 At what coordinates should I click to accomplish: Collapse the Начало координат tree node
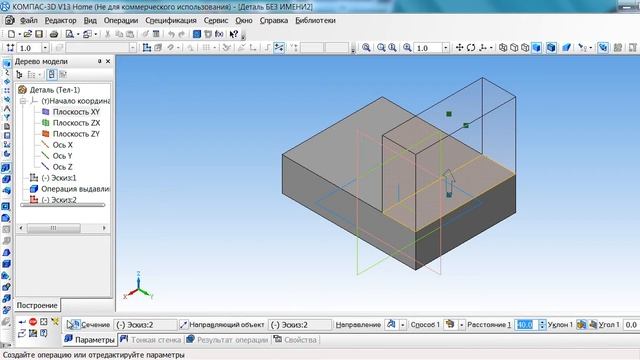click(23, 101)
